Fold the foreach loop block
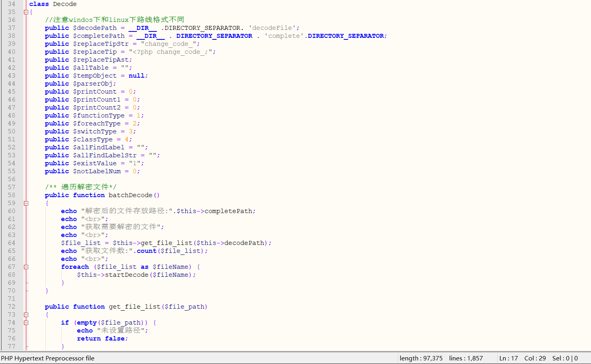This screenshot has height=364, width=591. (x=26, y=267)
